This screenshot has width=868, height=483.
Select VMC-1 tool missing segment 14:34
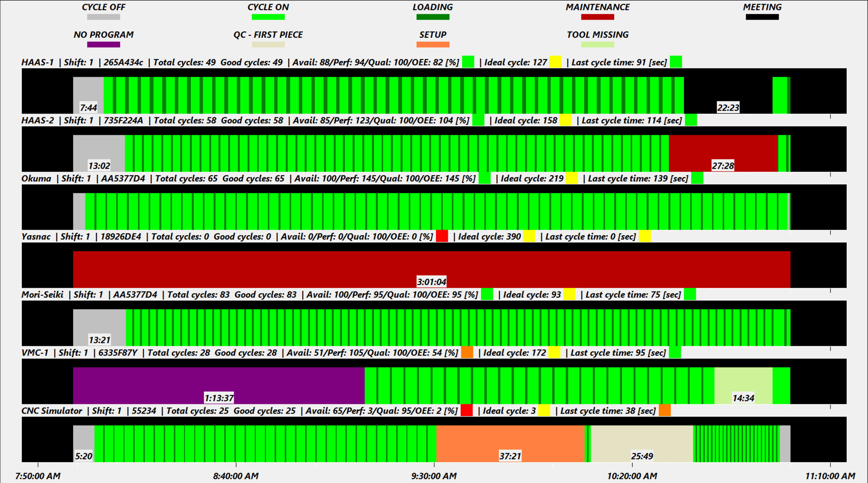[x=743, y=386]
